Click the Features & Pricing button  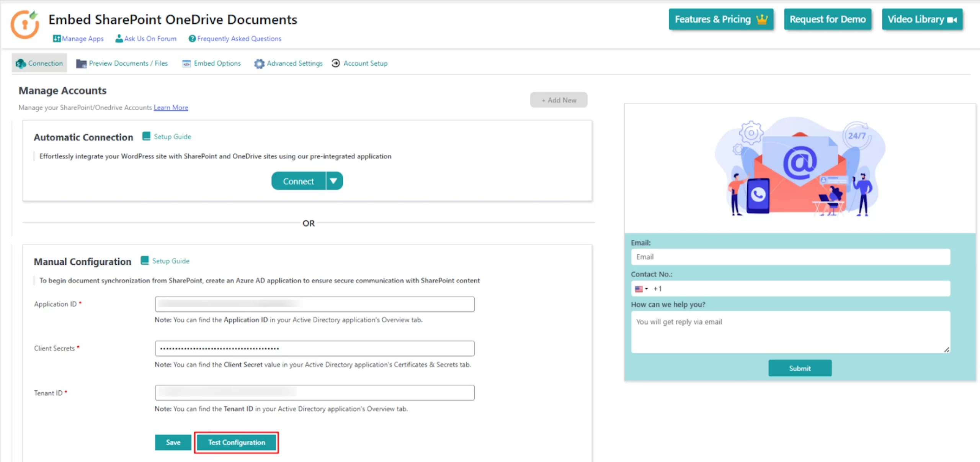[721, 19]
